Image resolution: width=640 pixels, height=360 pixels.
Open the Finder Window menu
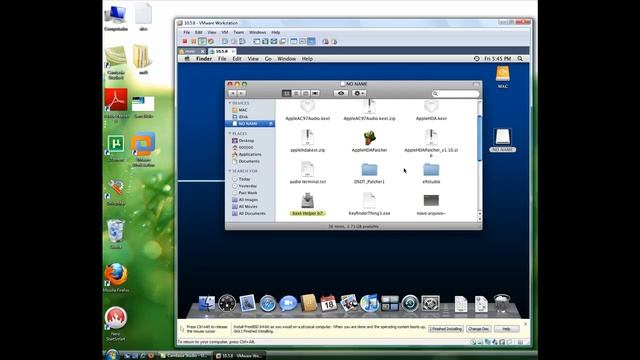[286, 59]
